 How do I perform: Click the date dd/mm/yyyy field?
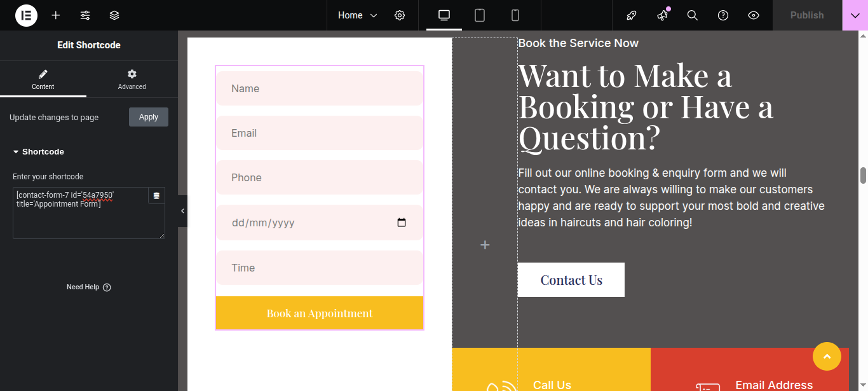(x=320, y=223)
